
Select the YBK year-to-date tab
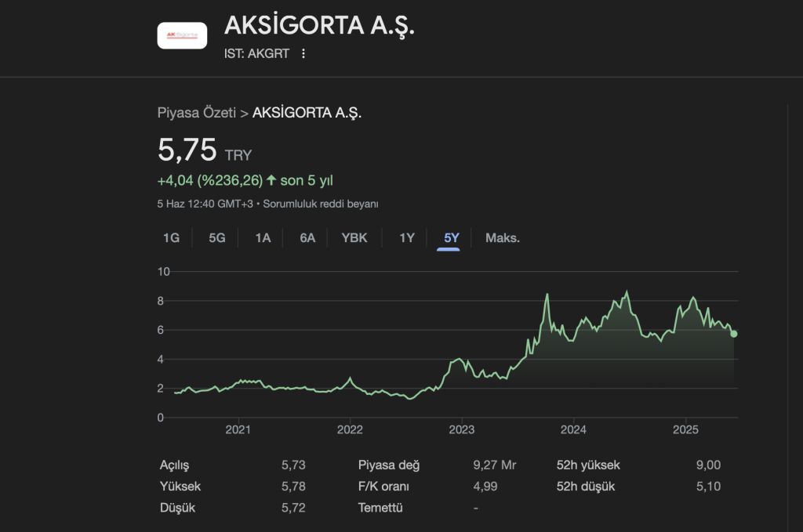pyautogui.click(x=354, y=237)
